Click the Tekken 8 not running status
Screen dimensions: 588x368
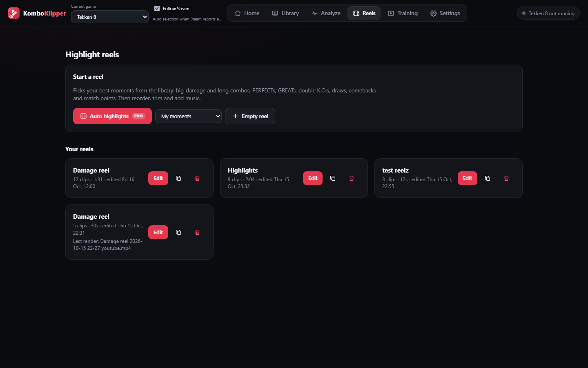548,13
